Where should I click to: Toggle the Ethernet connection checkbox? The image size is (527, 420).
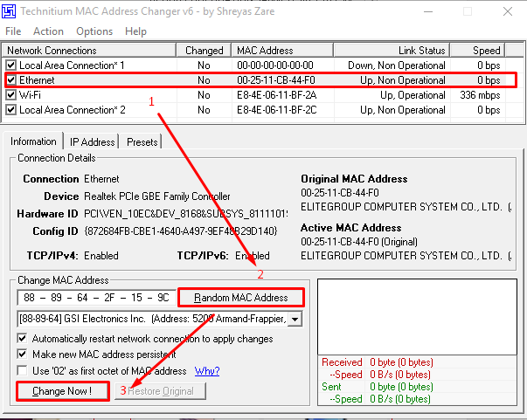(11, 80)
